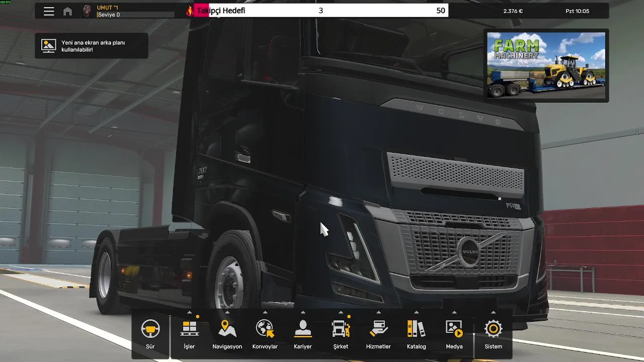Expand the arrow above Hizmetler
644x362 pixels.
[378, 312]
